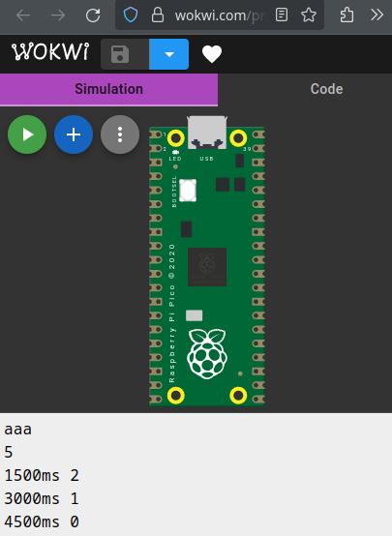Click the '4500ms 0' serial output line
Screen dimensions: 392x536
point(42,522)
